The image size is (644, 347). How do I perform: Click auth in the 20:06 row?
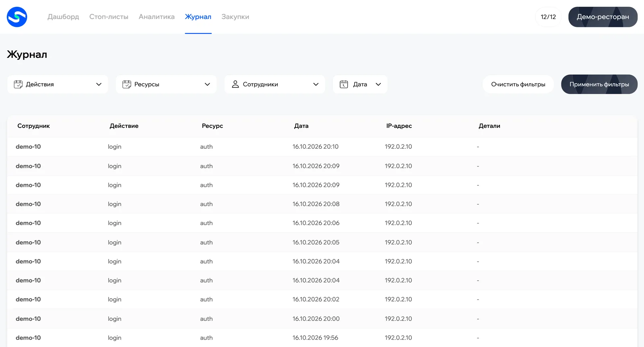206,223
